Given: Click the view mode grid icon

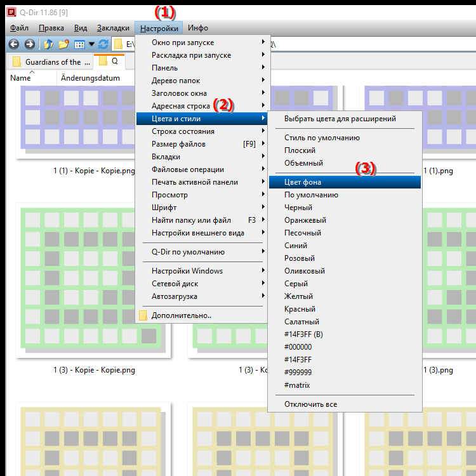Looking at the screenshot, I should (x=79, y=44).
